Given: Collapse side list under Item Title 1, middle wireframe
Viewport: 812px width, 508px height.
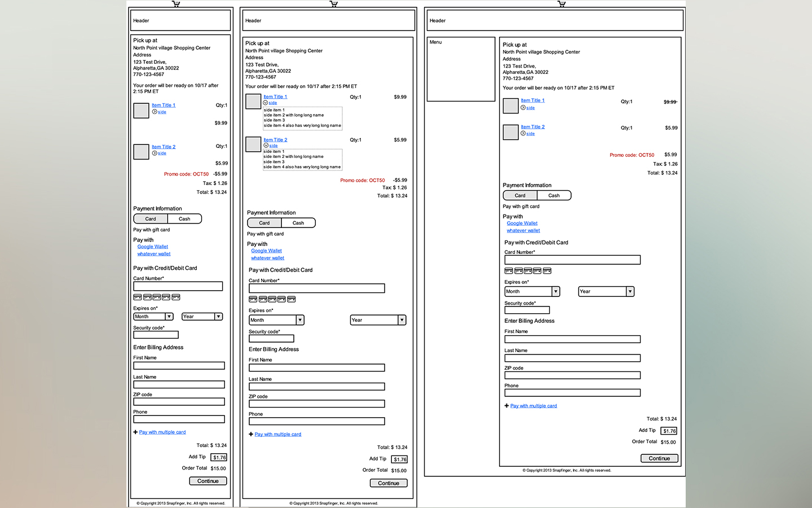Looking at the screenshot, I should pyautogui.click(x=266, y=103).
